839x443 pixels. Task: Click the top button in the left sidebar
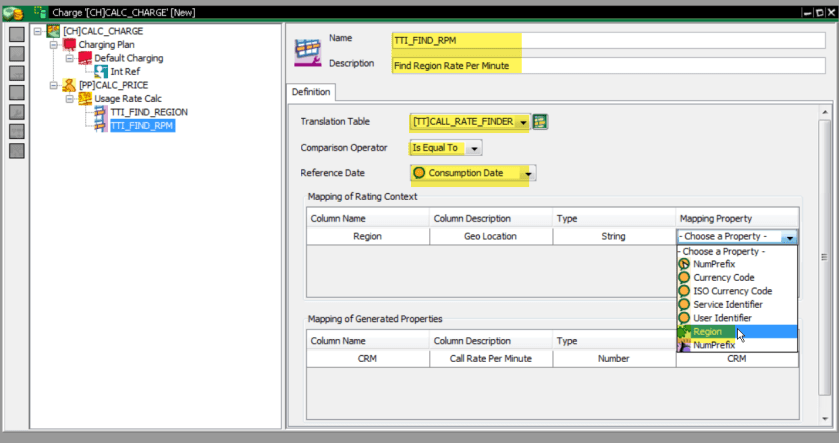point(16,35)
